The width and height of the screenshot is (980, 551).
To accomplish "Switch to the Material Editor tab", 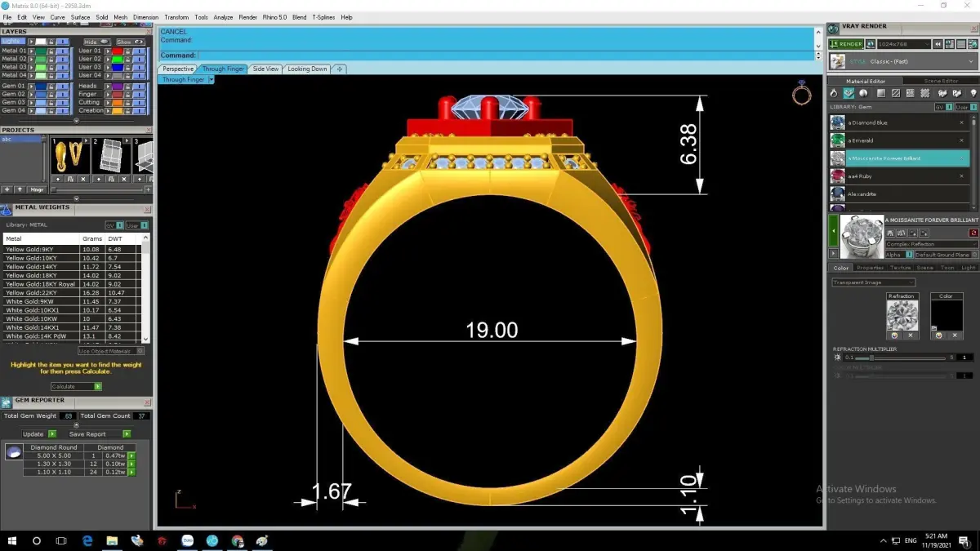I will tap(866, 81).
